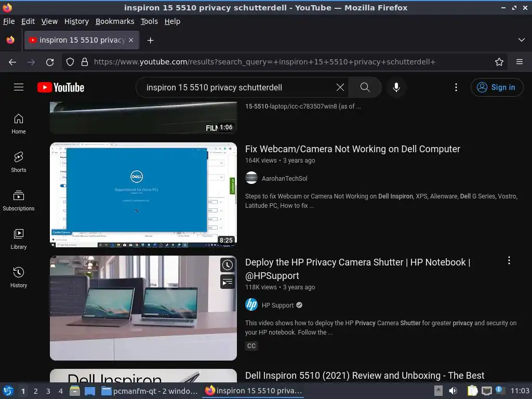Screen dimensions: 532x399
Task: Open clipboard manager tray icon
Action: pyautogui.click(x=472, y=391)
